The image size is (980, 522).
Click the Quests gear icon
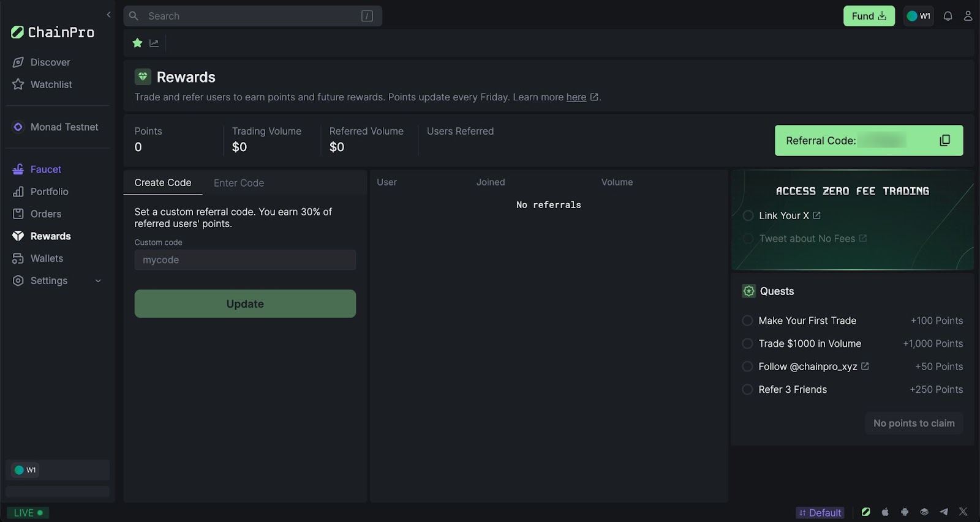tap(748, 291)
